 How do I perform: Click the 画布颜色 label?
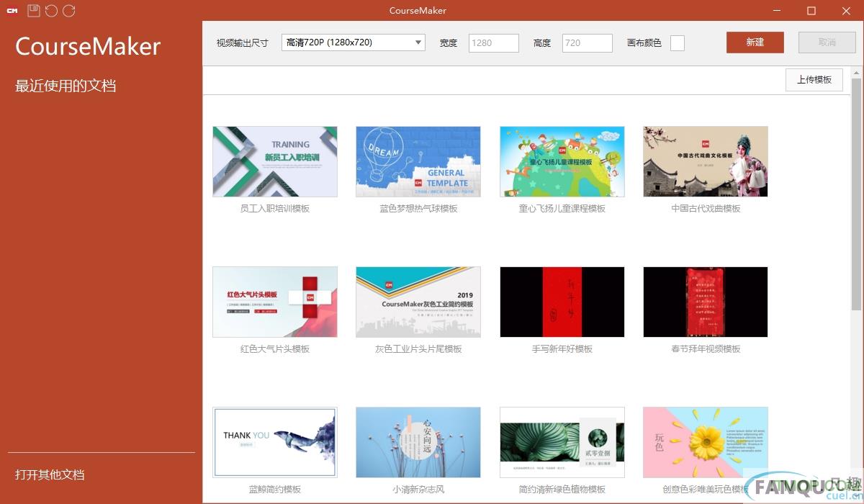(x=644, y=43)
